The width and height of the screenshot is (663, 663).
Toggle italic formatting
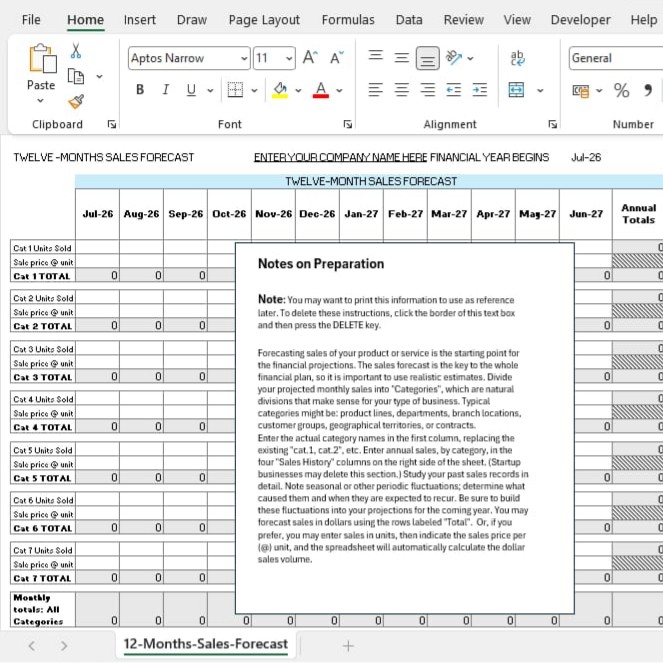click(x=166, y=90)
